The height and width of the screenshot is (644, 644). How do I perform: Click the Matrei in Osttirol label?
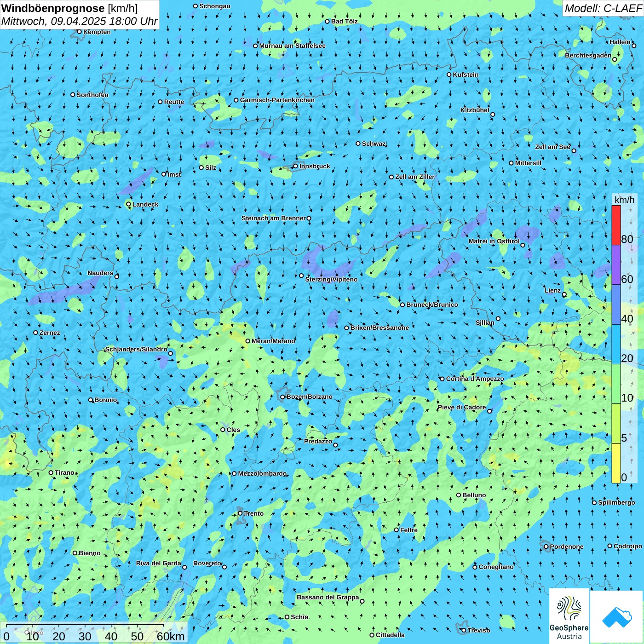(x=494, y=241)
